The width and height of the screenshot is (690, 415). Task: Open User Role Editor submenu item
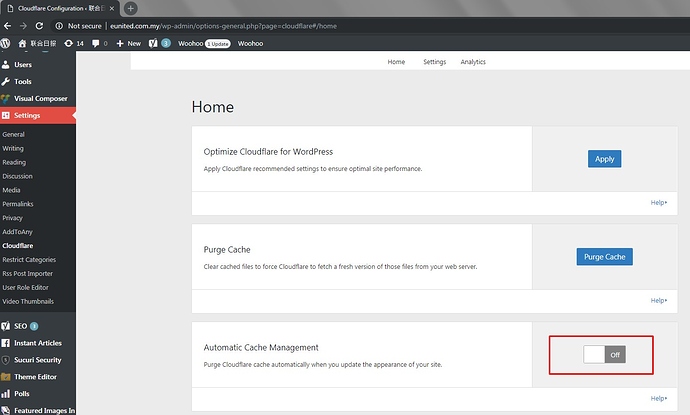coord(26,287)
